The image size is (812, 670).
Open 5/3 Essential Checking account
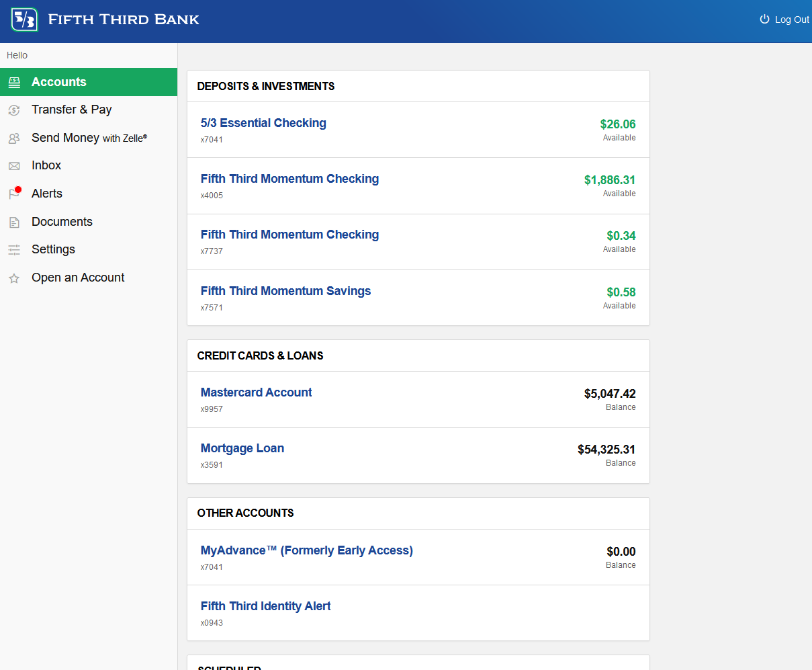(263, 123)
